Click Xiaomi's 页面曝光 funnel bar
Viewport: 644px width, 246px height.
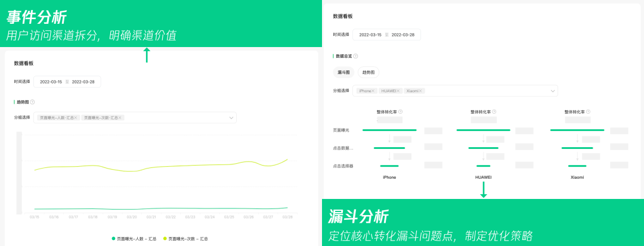[577, 130]
